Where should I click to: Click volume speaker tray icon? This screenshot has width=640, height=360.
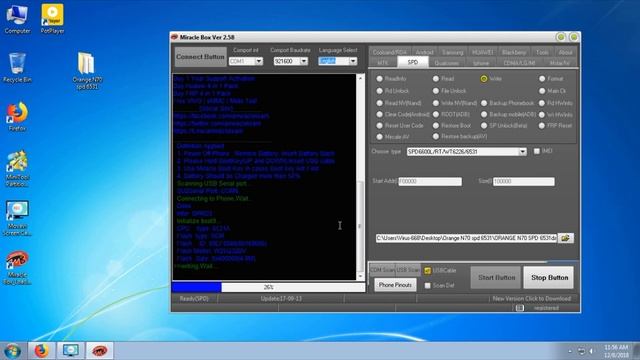point(591,351)
